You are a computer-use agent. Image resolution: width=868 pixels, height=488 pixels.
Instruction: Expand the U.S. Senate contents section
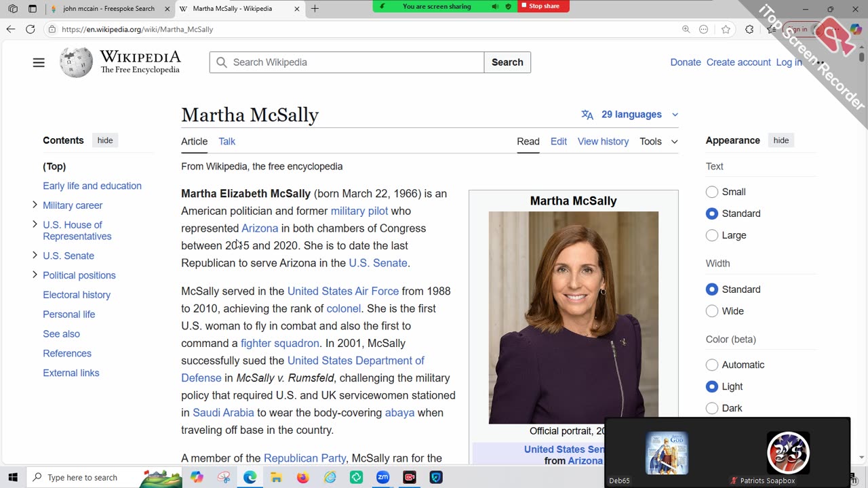35,256
